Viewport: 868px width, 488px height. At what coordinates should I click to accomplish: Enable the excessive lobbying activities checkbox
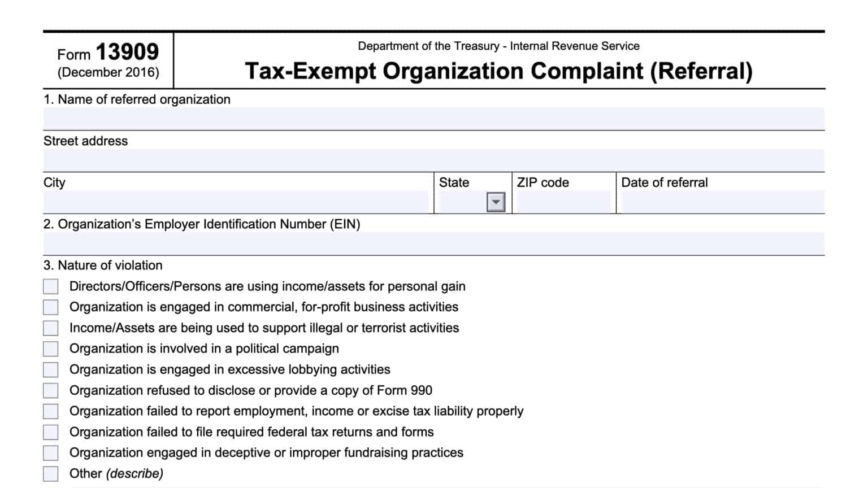pyautogui.click(x=51, y=369)
